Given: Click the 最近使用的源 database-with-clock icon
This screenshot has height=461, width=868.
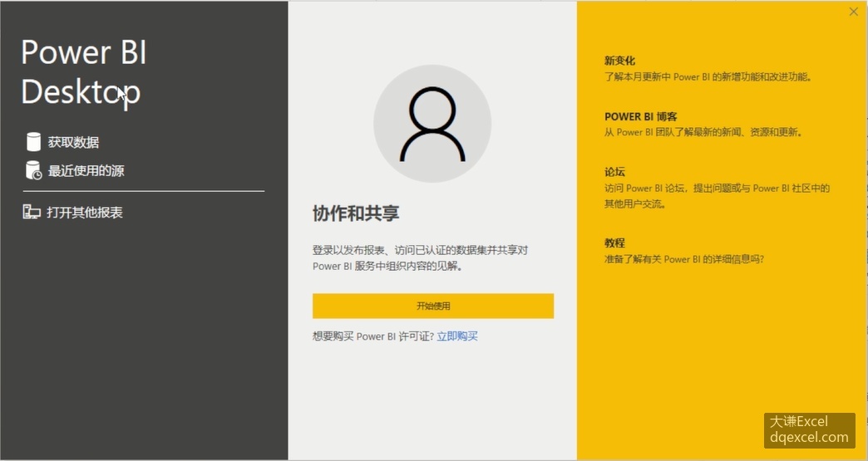Looking at the screenshot, I should click(34, 171).
